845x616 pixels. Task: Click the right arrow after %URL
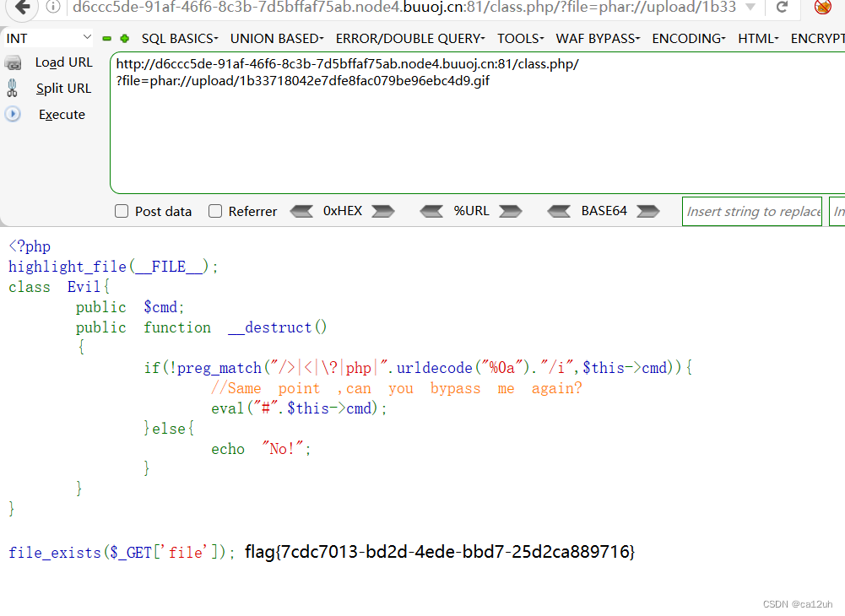coord(511,211)
